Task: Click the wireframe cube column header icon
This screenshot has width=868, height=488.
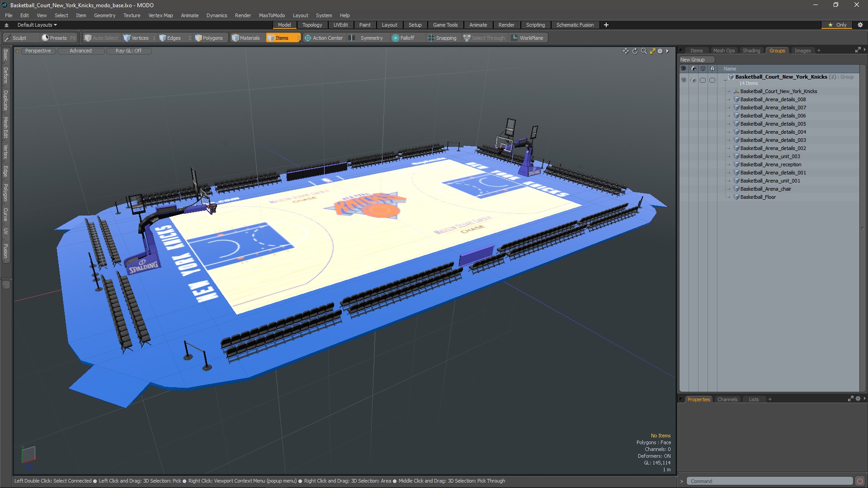Action: pyautogui.click(x=703, y=69)
